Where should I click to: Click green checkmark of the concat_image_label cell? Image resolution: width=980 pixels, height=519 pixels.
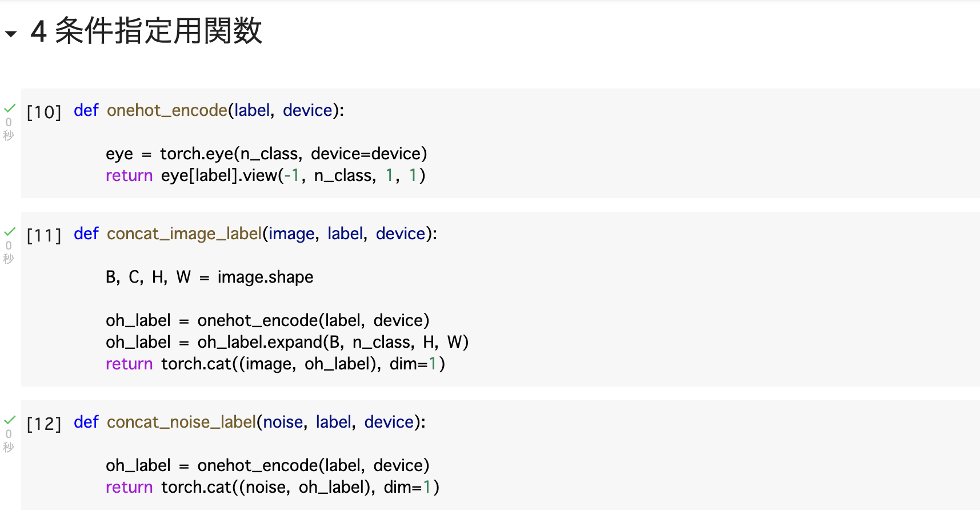pos(10,231)
